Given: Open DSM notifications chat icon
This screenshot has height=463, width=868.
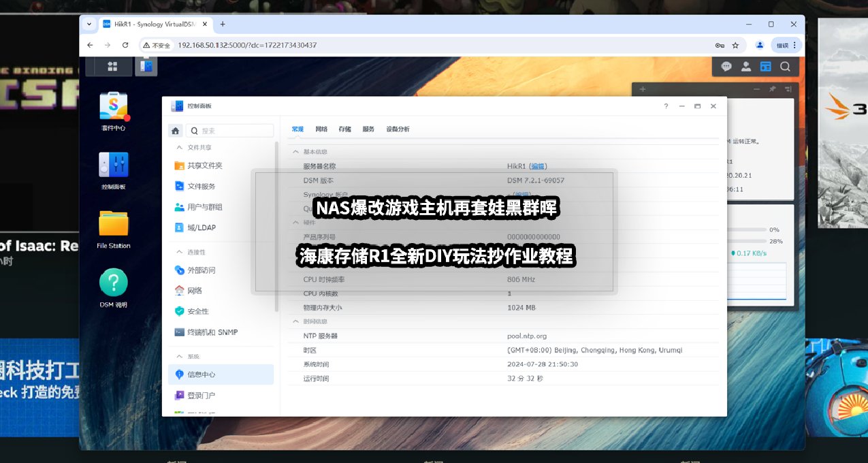Looking at the screenshot, I should point(726,66).
